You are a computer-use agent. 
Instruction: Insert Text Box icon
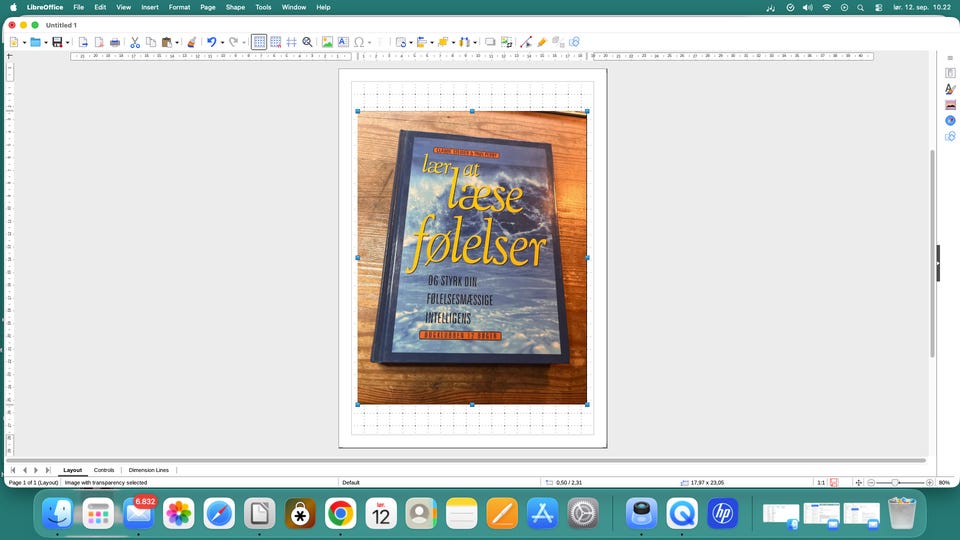[343, 42]
